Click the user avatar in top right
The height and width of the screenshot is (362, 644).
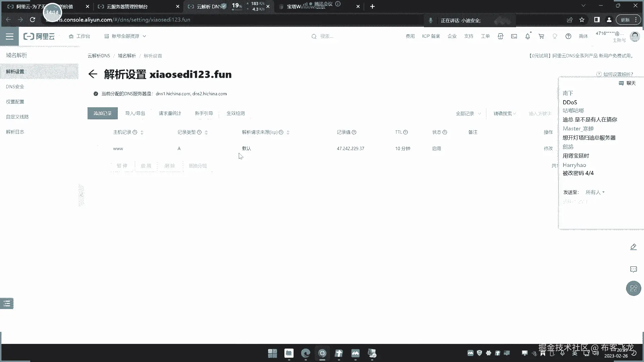tap(635, 36)
